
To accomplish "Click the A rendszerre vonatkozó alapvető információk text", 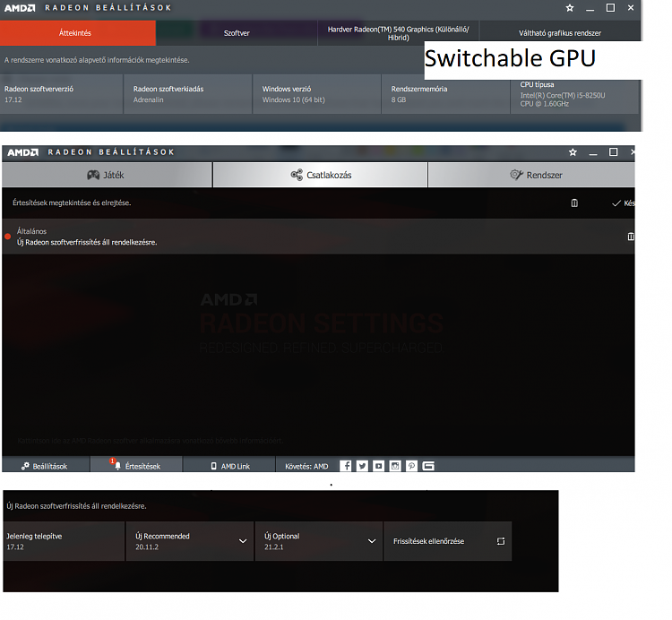I will (97, 60).
